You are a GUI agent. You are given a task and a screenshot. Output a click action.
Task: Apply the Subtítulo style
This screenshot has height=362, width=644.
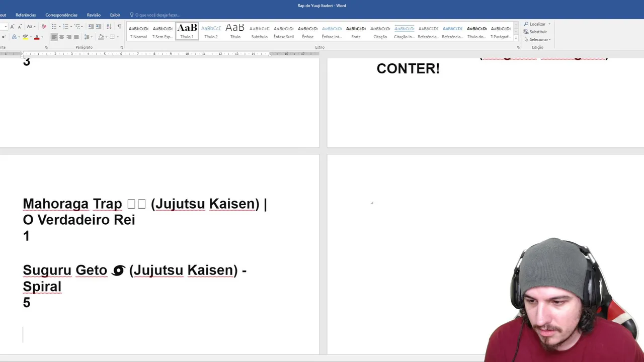[x=259, y=32]
